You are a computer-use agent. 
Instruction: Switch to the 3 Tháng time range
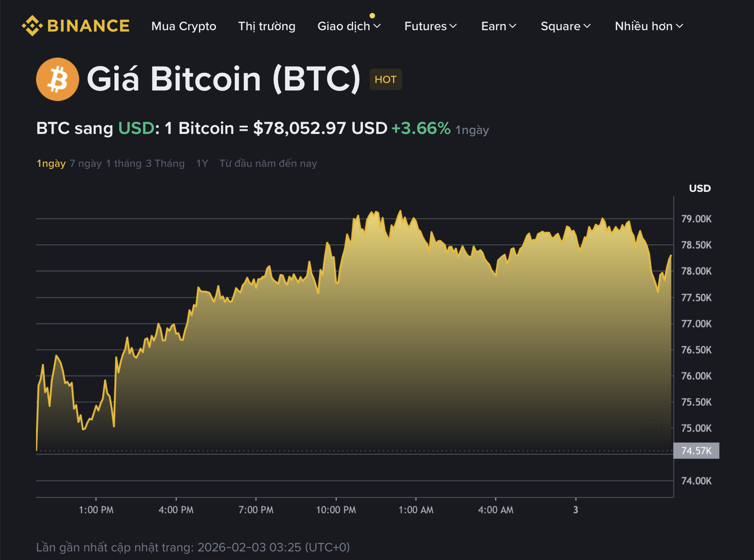165,163
